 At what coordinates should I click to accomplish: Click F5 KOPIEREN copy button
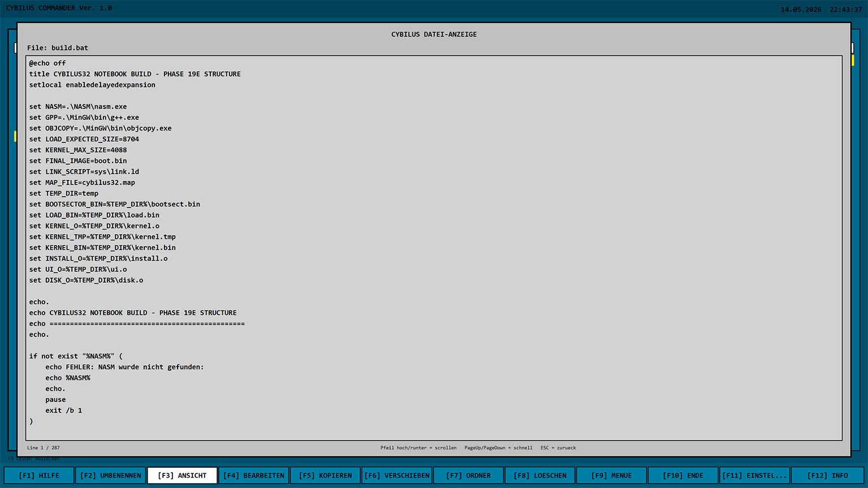pyautogui.click(x=325, y=476)
